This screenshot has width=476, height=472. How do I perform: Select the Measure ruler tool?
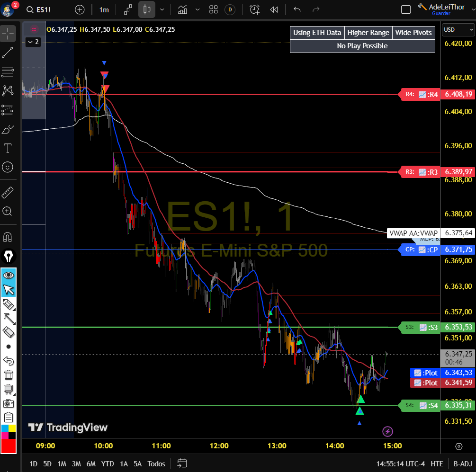pos(9,193)
